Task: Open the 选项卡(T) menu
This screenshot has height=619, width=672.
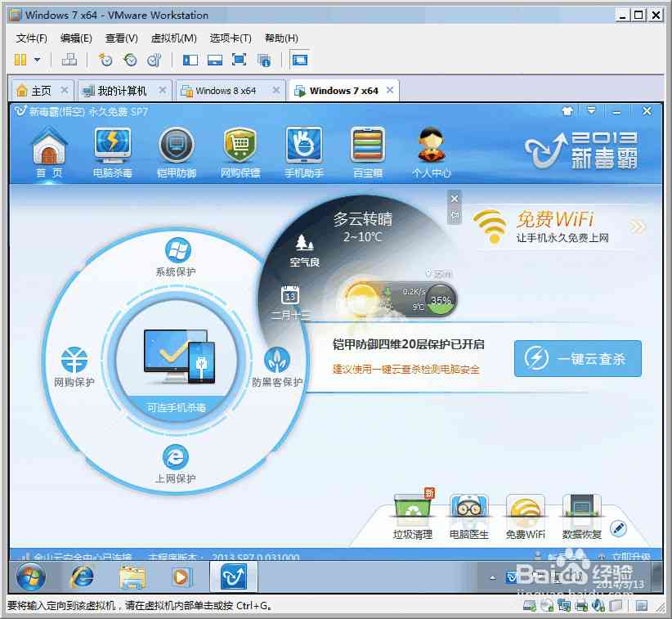Action: 231,38
